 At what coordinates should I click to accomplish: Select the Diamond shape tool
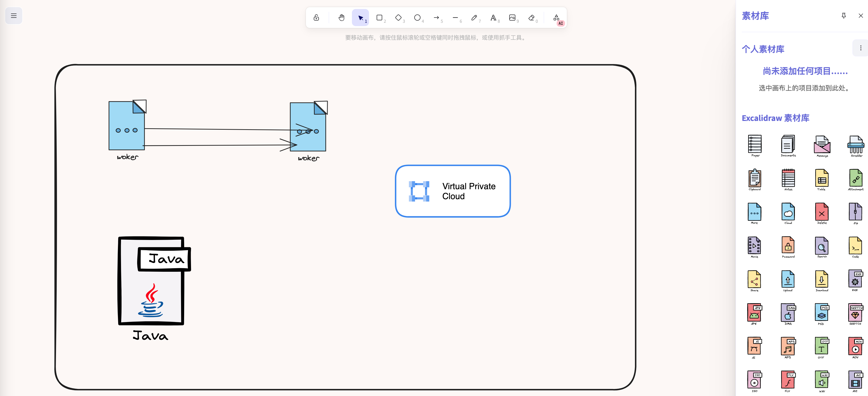(398, 18)
